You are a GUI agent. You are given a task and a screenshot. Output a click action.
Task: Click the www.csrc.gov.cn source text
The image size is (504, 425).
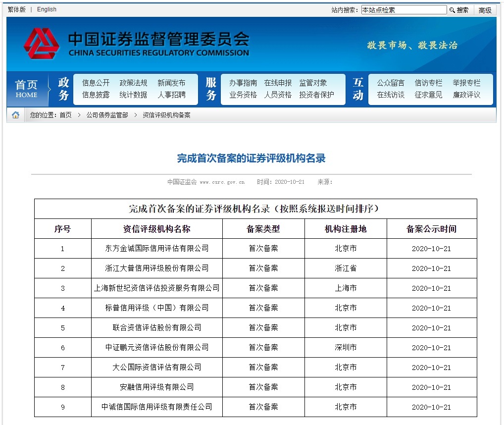point(222,182)
